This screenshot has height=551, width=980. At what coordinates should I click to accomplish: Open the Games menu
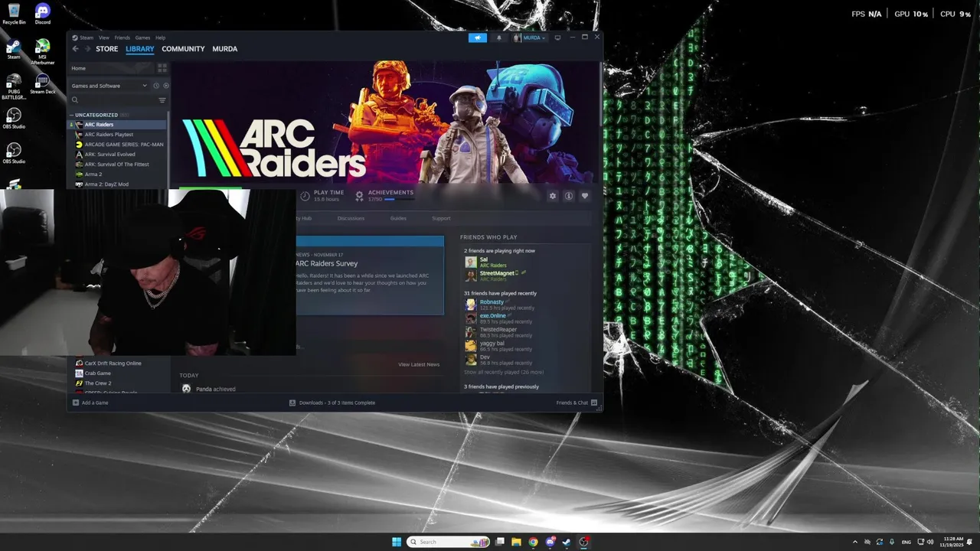click(142, 37)
